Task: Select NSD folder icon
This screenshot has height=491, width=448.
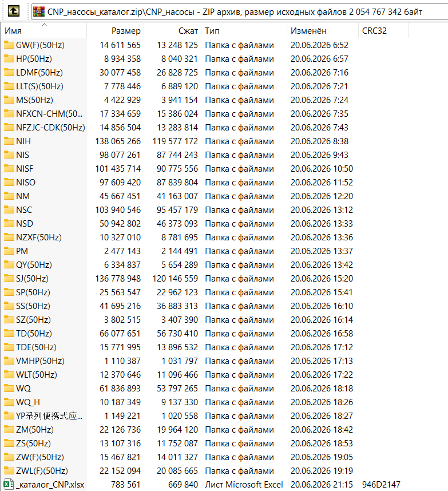Action: pyautogui.click(x=9, y=224)
